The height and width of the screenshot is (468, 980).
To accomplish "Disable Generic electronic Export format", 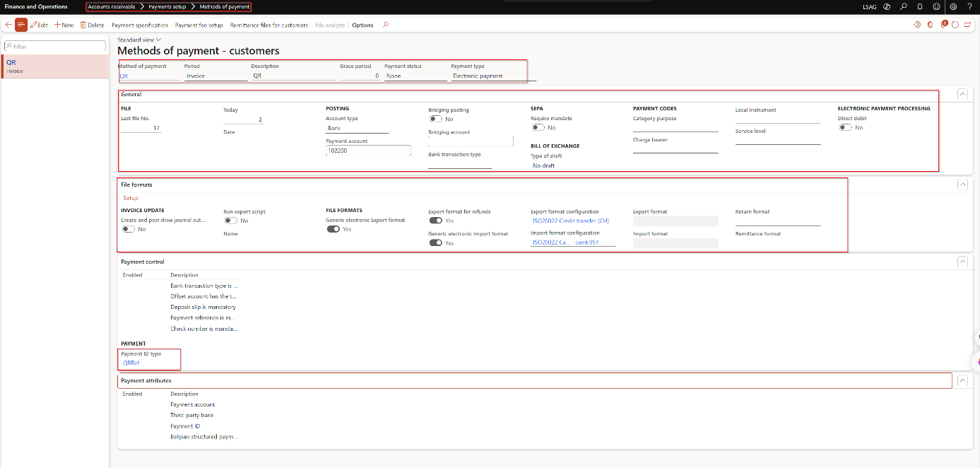I will point(333,229).
